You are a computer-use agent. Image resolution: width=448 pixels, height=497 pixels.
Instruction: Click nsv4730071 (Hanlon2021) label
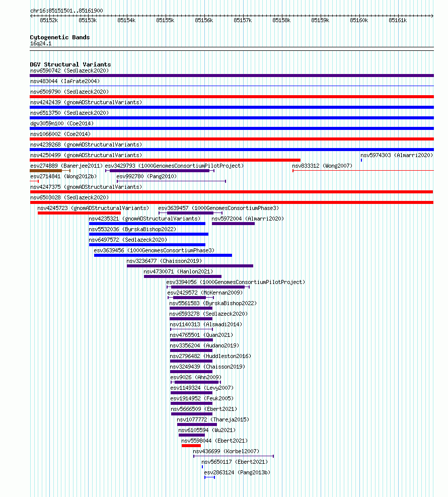[x=178, y=271]
